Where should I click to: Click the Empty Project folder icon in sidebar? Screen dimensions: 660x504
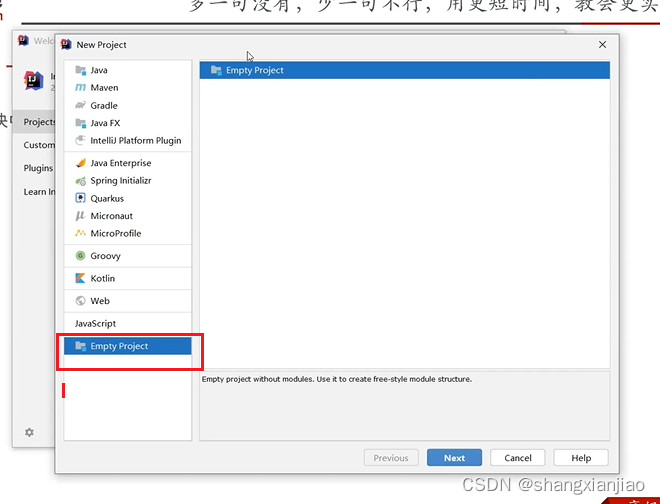pos(80,346)
